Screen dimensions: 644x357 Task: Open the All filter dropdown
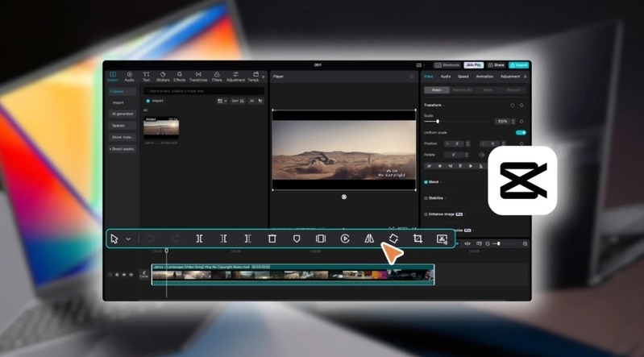256,101
